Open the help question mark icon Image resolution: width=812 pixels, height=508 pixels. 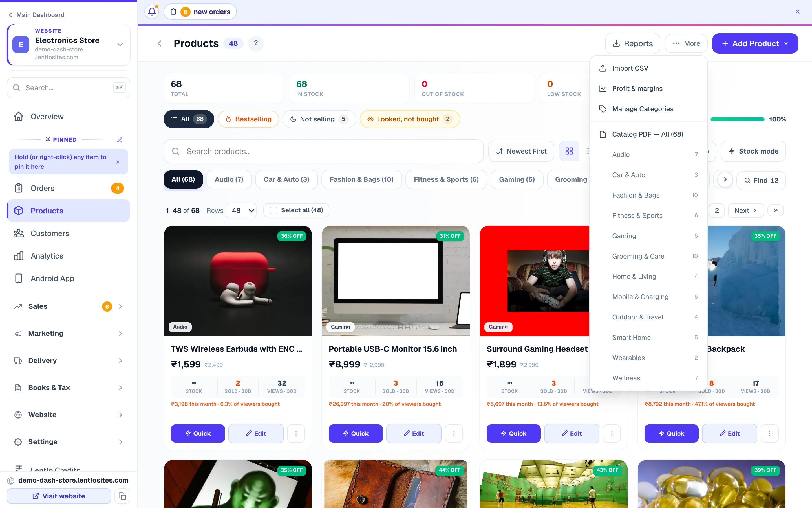(x=256, y=43)
